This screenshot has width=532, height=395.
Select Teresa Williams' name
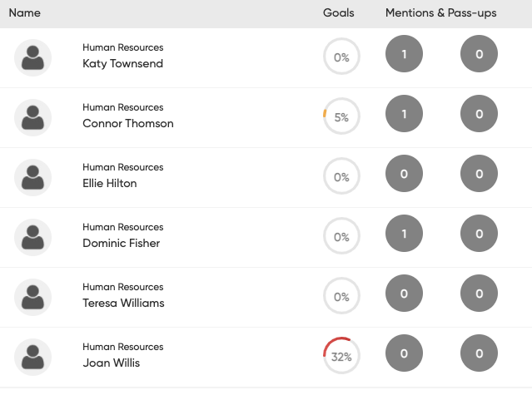123,304
